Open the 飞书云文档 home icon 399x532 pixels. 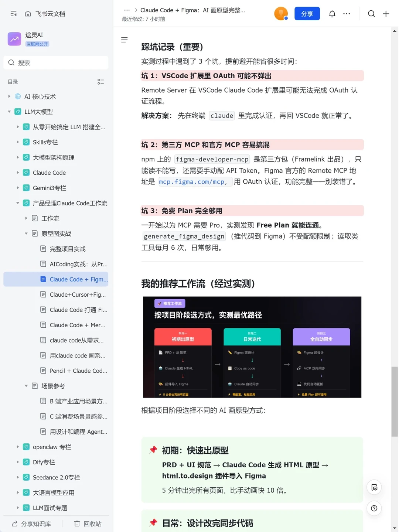click(28, 14)
